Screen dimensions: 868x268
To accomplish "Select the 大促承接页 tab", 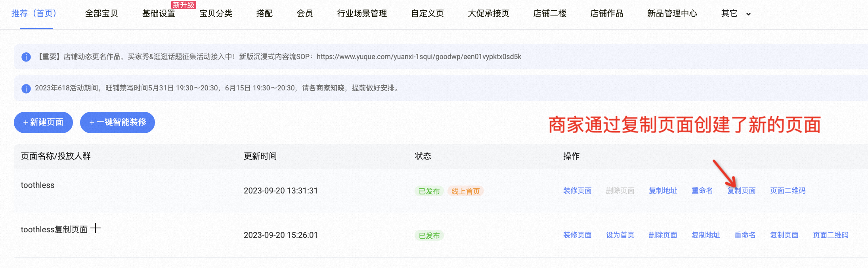I will coord(488,14).
